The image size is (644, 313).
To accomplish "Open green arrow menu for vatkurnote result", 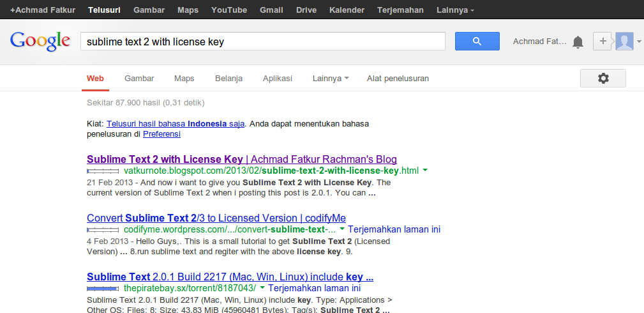I will pyautogui.click(x=425, y=170).
